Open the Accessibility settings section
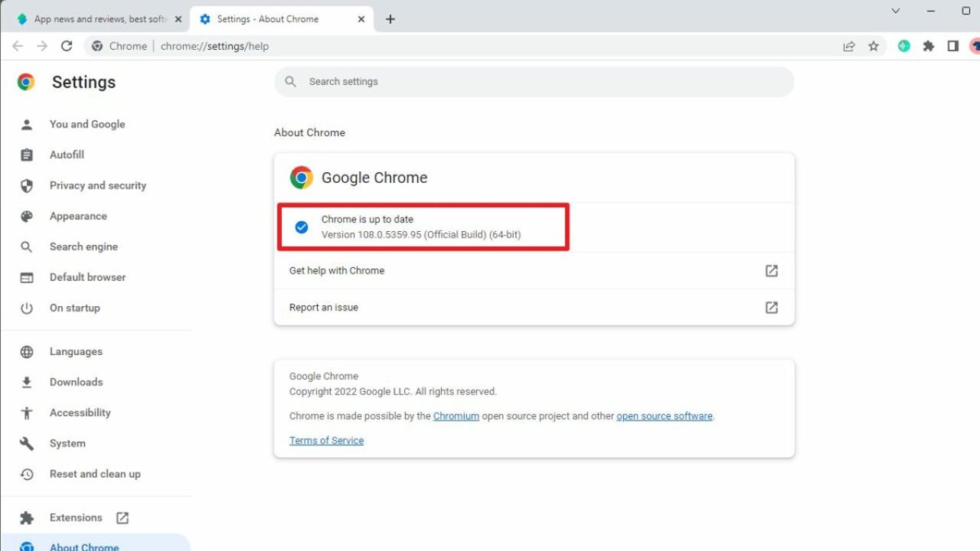The image size is (980, 551). click(x=80, y=412)
